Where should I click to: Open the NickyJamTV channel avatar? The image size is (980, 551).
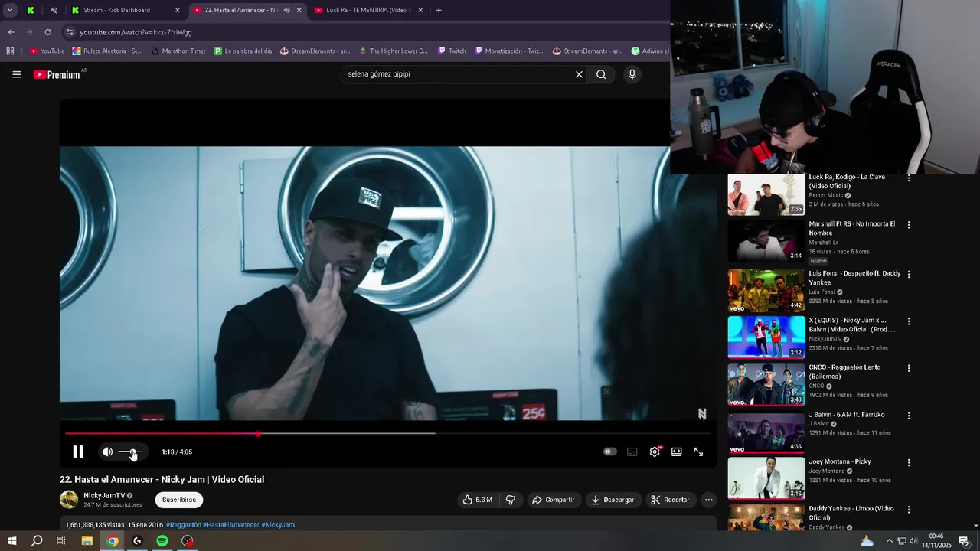click(69, 500)
